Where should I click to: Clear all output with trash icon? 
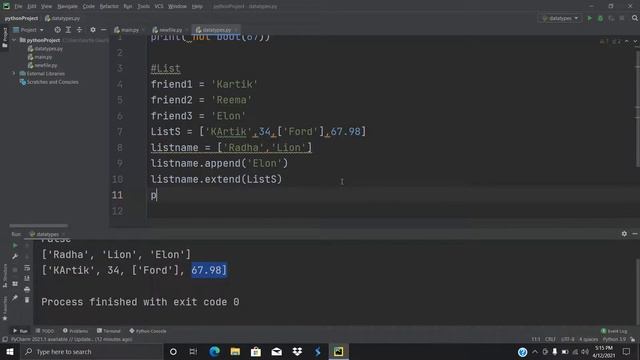pos(27,300)
